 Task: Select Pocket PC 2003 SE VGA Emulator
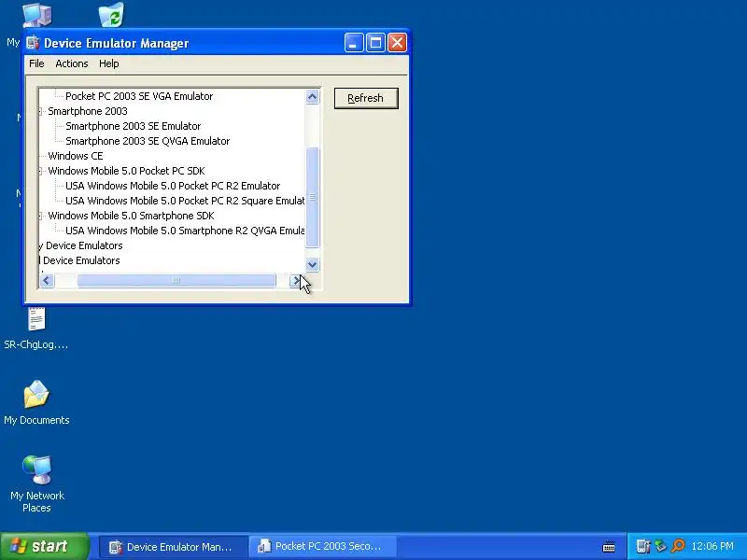[x=139, y=96]
